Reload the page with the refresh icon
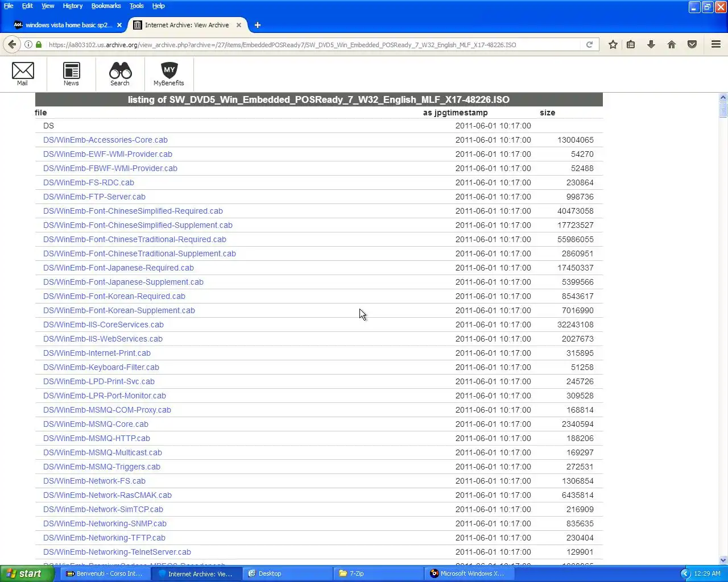728x582 pixels. [589, 44]
